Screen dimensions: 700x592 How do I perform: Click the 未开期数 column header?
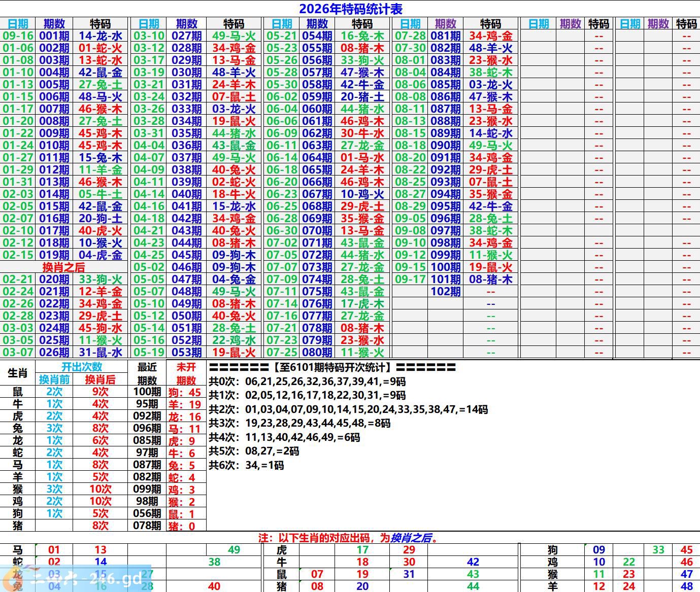[x=186, y=373]
